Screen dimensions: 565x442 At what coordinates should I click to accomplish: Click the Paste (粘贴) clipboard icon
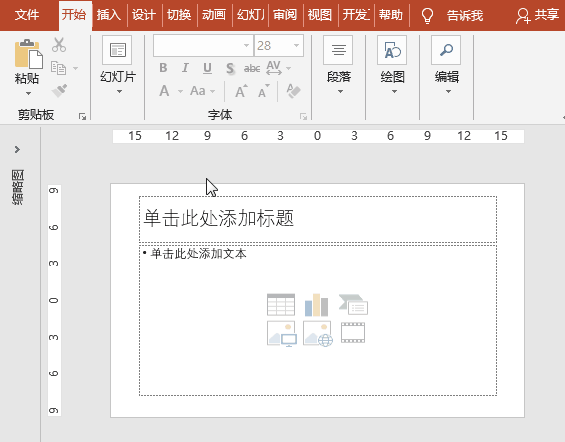point(29,54)
